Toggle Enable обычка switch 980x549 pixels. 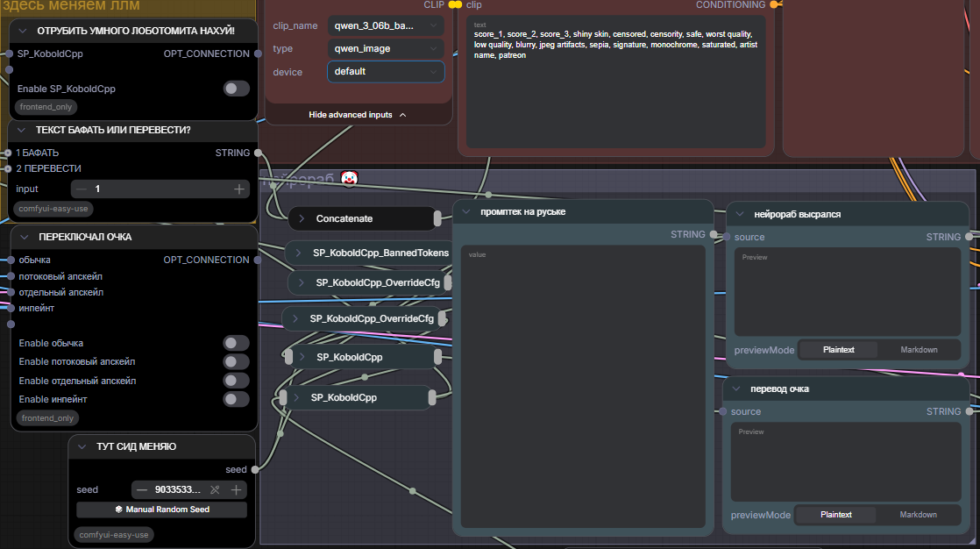coord(237,343)
